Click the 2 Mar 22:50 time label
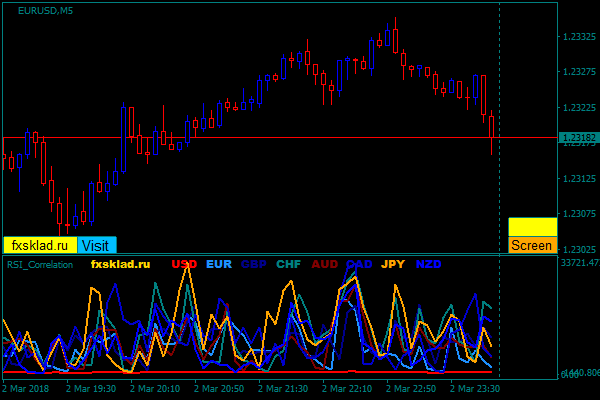Image resolution: width=600 pixels, height=400 pixels. click(x=411, y=389)
